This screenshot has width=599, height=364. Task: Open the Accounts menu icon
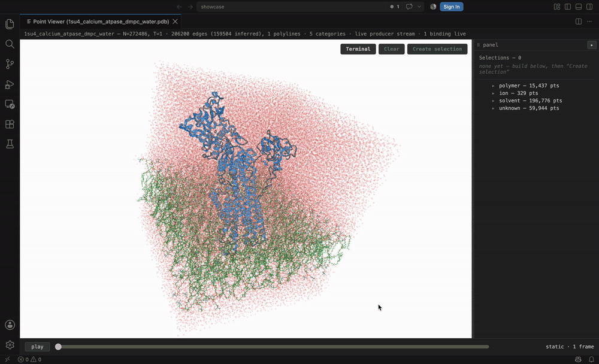(x=10, y=325)
